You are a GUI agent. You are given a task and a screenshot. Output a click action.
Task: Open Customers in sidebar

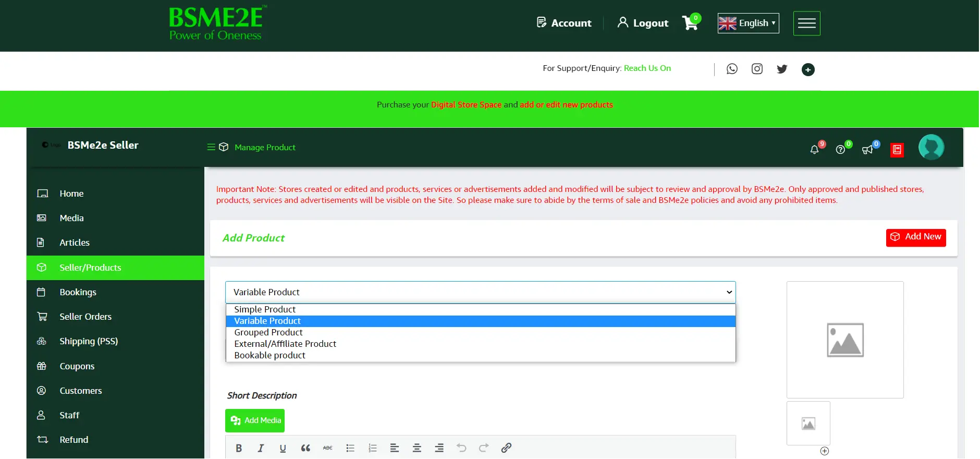pyautogui.click(x=115, y=391)
